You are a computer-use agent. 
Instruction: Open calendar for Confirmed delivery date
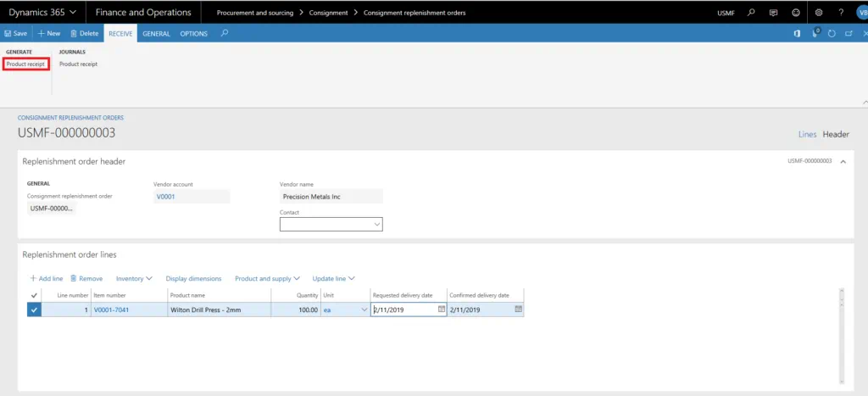518,310
